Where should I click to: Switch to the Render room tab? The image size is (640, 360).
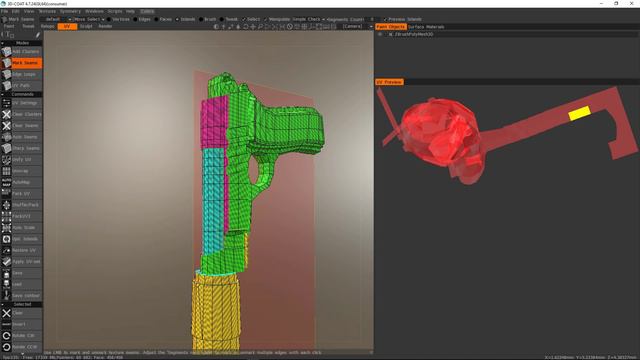click(105, 26)
